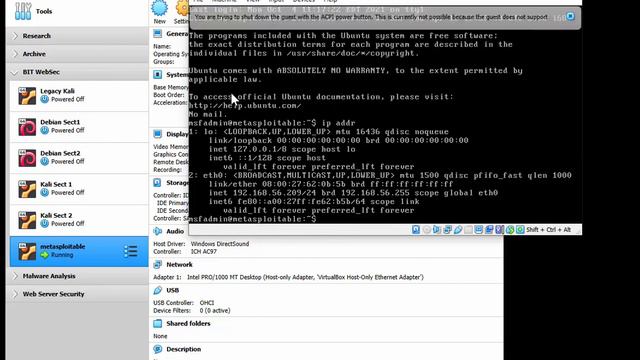This screenshot has height=360, width=640.
Task: Click the Storage section icon
Action: pyautogui.click(x=158, y=182)
